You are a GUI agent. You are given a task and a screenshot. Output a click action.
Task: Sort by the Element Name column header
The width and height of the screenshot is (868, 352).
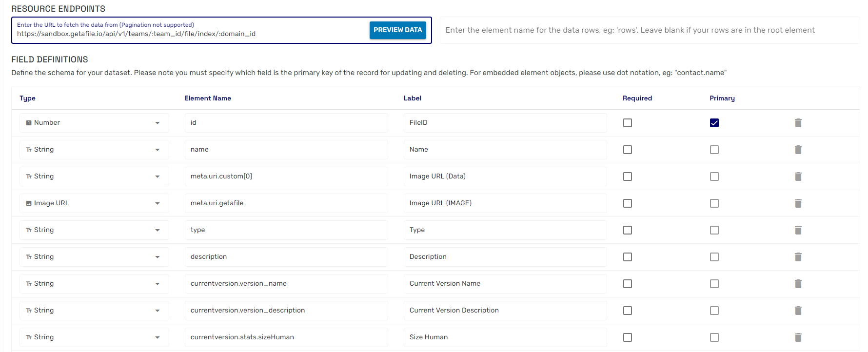(x=208, y=98)
